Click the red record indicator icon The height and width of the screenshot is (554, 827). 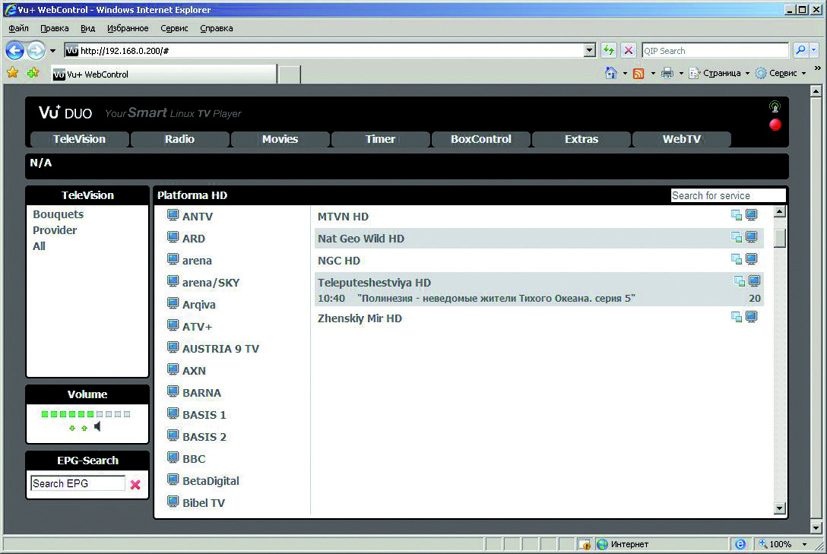(775, 125)
